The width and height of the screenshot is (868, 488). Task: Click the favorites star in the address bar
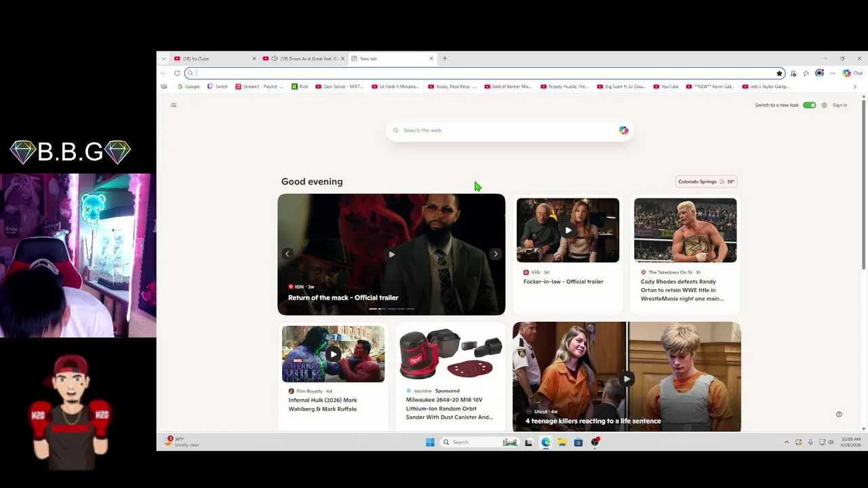point(779,73)
